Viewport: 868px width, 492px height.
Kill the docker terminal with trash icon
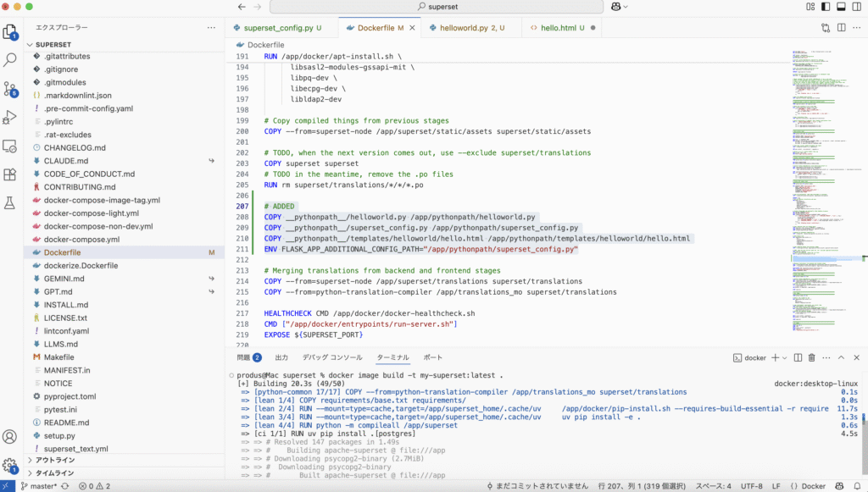point(811,358)
